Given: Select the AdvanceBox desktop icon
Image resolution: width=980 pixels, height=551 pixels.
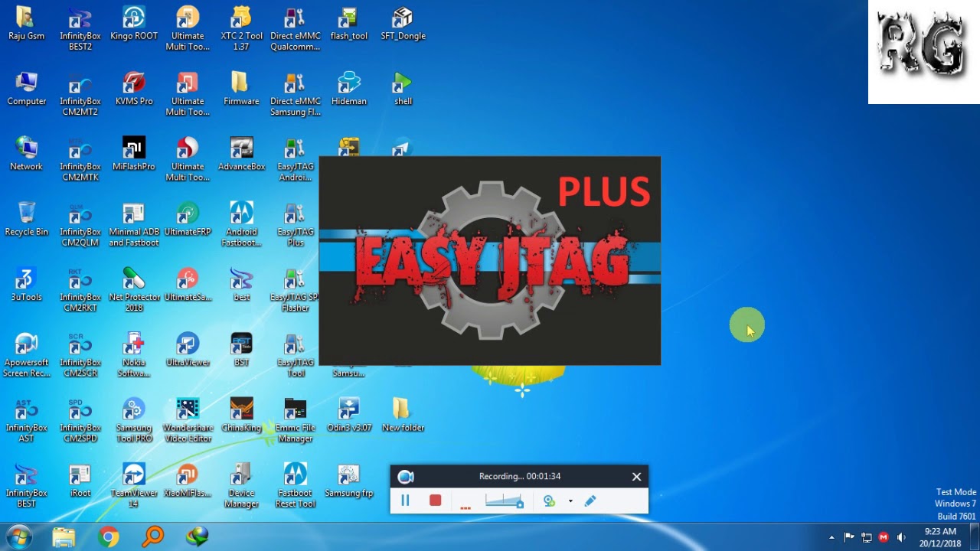Looking at the screenshot, I should [241, 154].
